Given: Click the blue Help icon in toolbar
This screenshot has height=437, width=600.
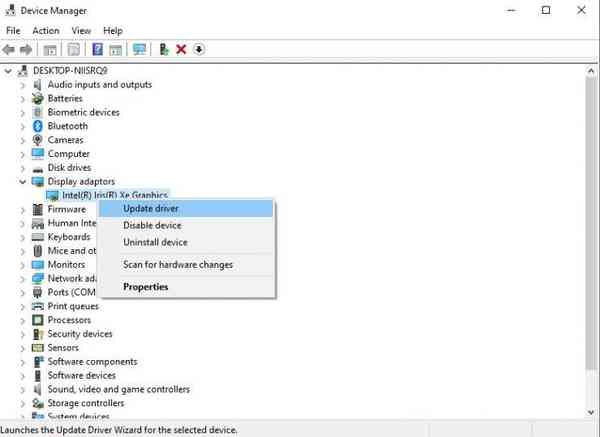Looking at the screenshot, I should coord(97,49).
